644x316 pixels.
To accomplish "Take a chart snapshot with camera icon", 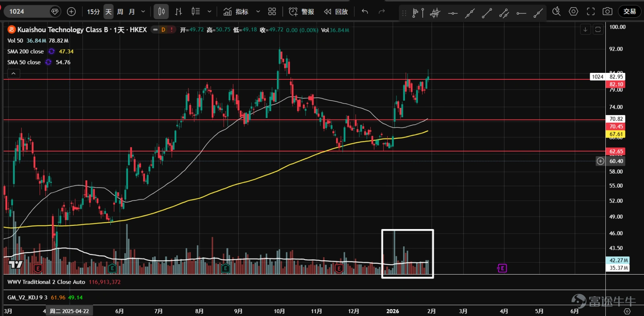I will [x=607, y=11].
